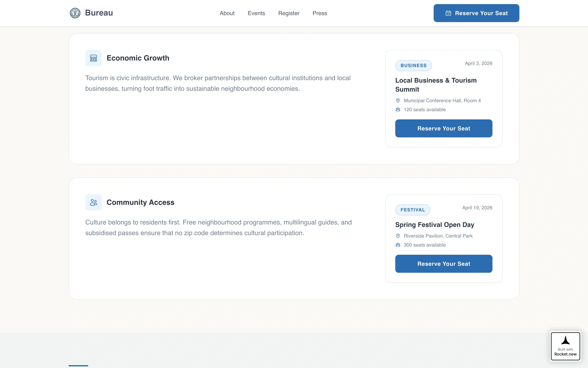Screen dimensions: 588x368
Task: Click the April 3, 2026 date
Action: [x=478, y=64]
